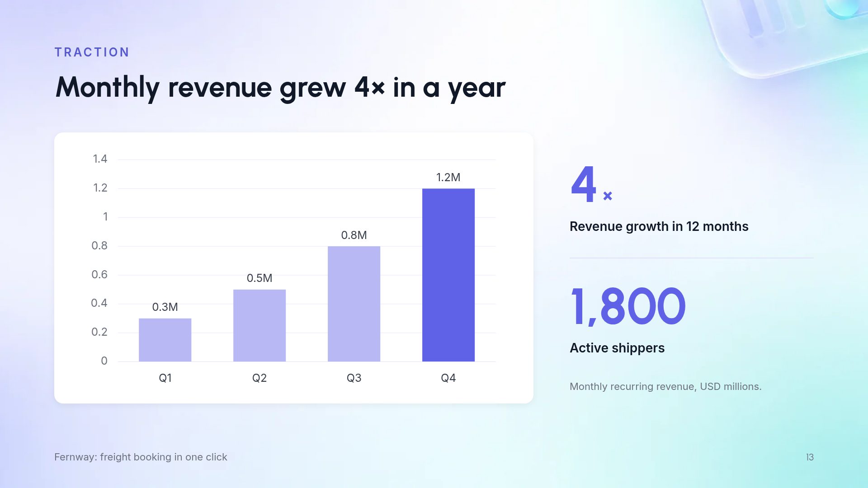Screen dimensions: 868x488
Task: Click the Q1 bar in the chart
Action: point(165,340)
